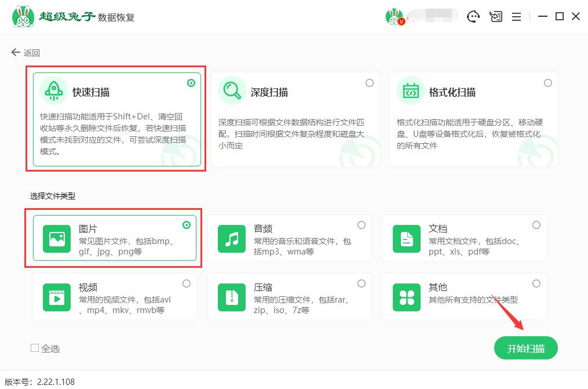Click the video player icon for 视频
Viewport: 588px width, 389px height.
click(x=56, y=296)
